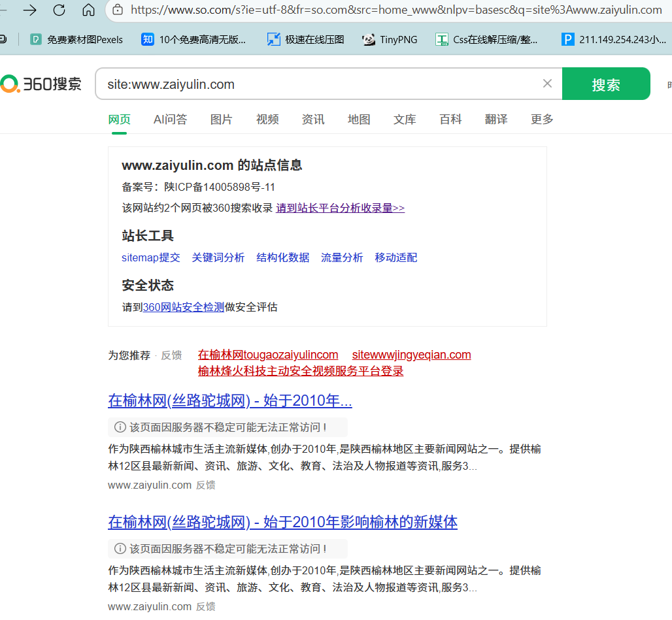
Task: Open 请到站长平台分析收录量 link
Action: coord(341,208)
